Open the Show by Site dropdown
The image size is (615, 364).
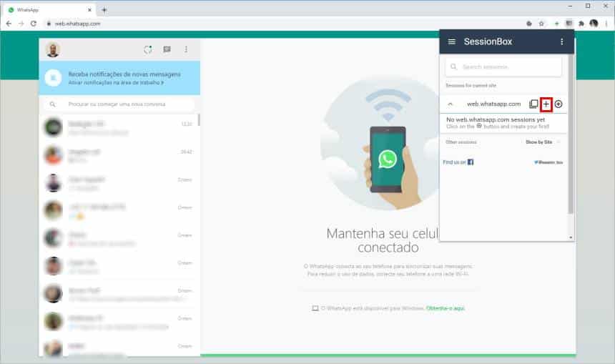pos(543,142)
